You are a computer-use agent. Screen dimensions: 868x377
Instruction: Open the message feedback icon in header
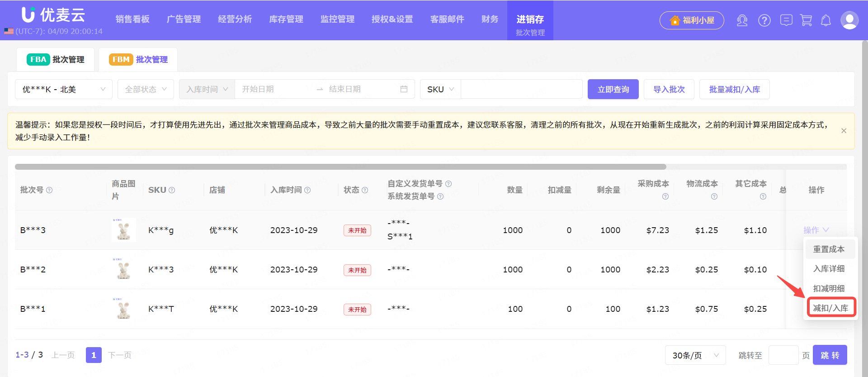tap(786, 20)
